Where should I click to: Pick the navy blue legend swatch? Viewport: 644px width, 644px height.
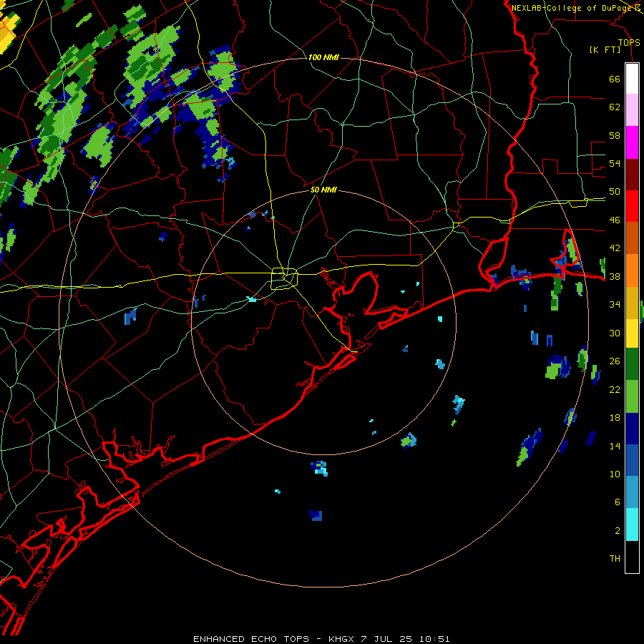coord(632,429)
